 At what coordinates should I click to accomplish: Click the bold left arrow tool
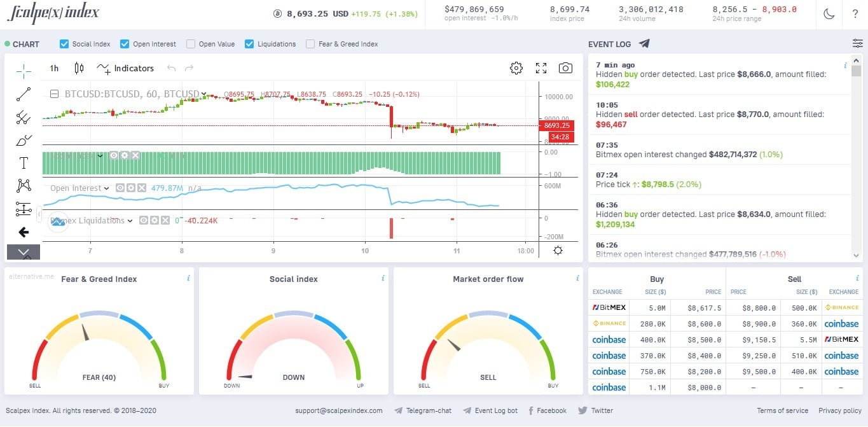tap(24, 232)
